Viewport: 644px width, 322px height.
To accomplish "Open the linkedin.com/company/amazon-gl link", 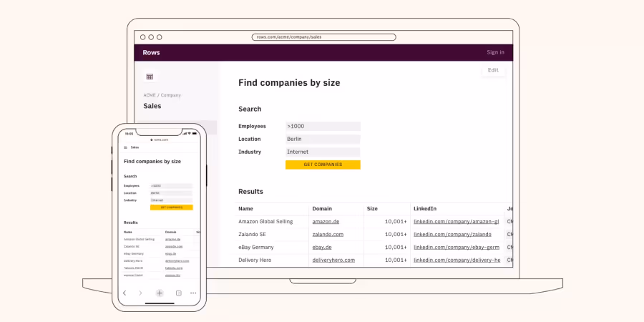I will click(x=456, y=222).
